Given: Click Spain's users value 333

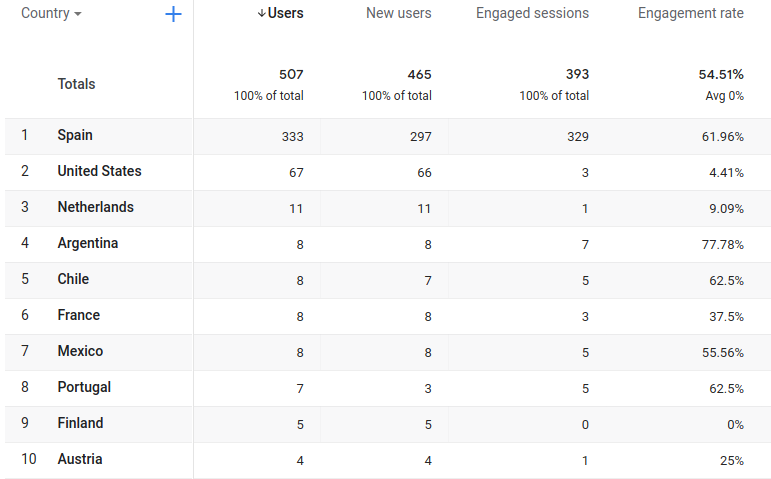Looking at the screenshot, I should [292, 137].
